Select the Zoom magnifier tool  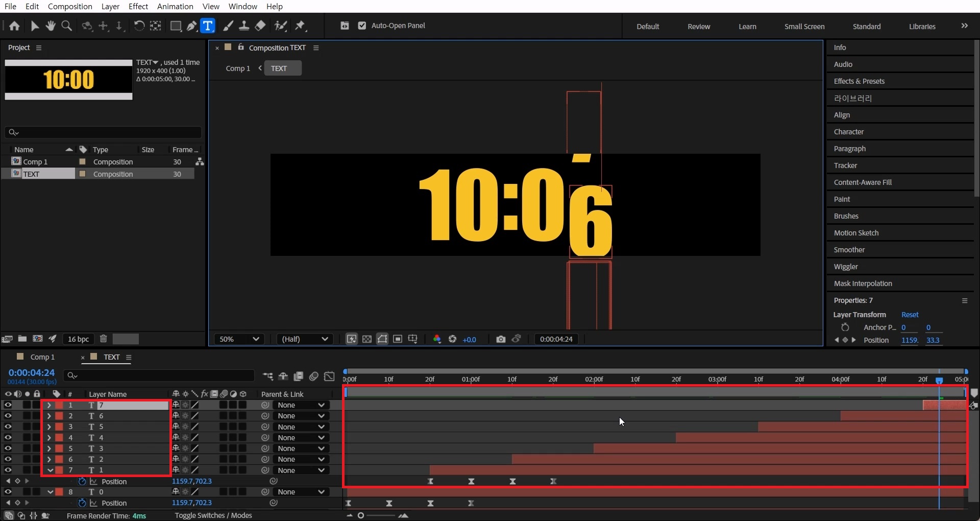pos(66,26)
